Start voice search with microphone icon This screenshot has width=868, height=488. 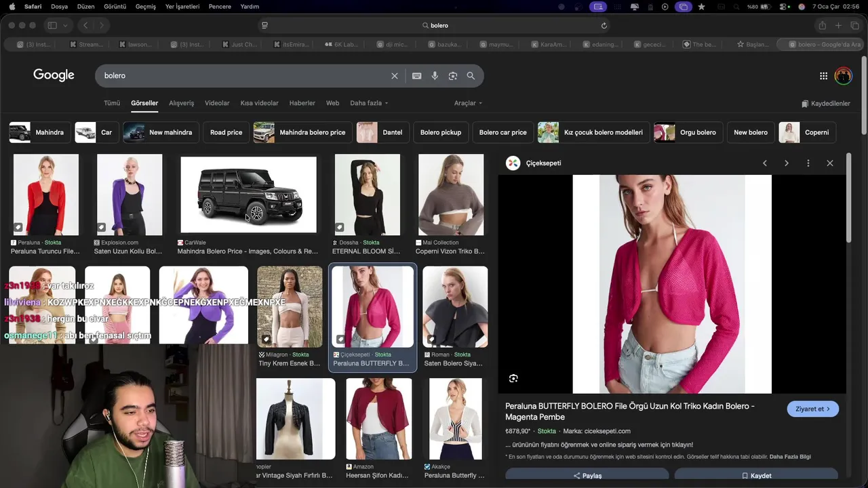click(x=435, y=76)
